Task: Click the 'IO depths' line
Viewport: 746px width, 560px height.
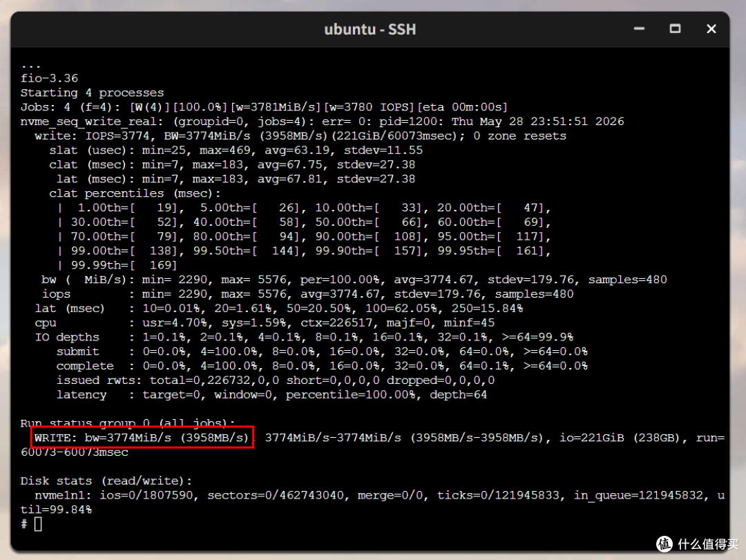Action: [304, 338]
